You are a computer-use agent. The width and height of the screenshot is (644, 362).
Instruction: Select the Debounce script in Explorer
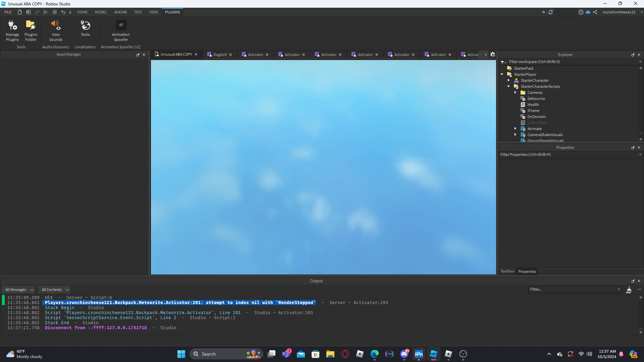click(x=536, y=99)
